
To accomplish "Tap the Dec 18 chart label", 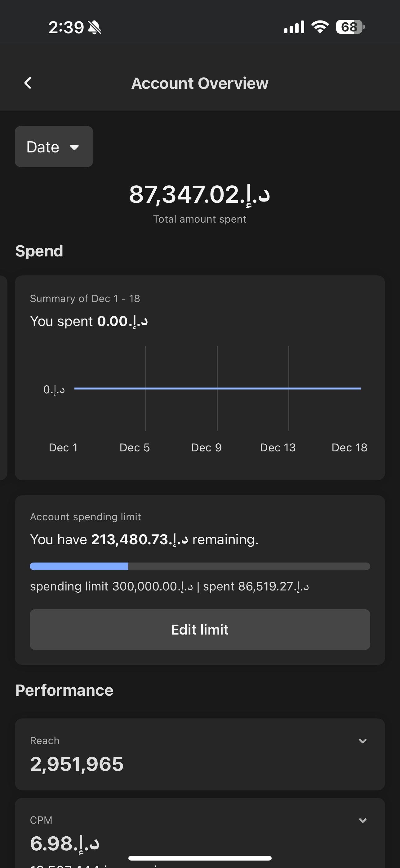I will pos(349,447).
